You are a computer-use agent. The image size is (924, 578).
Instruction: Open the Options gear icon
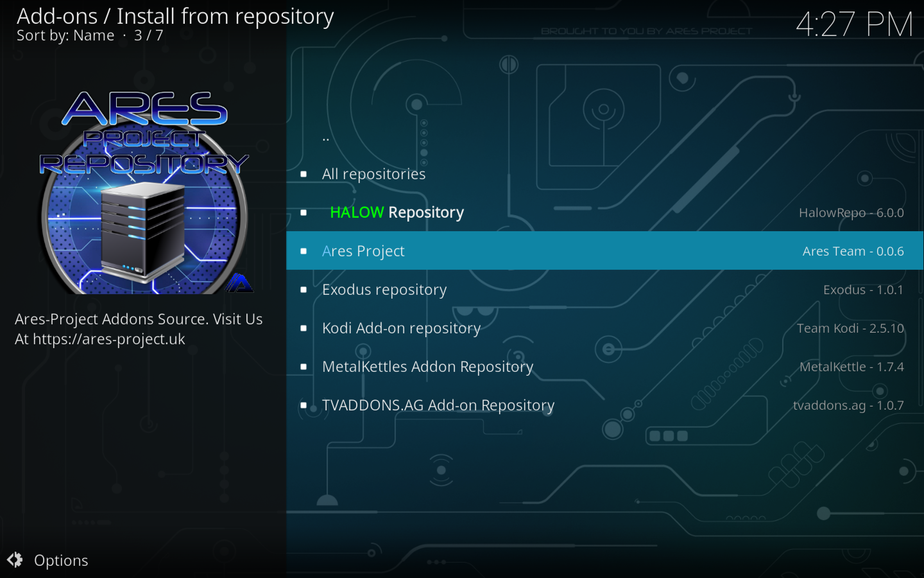coord(15,560)
